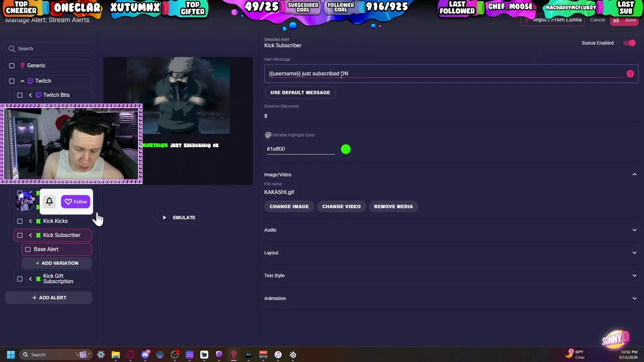Check the Kick Gift Subscription checkbox
Screen dimensions: 644x362
[20, 279]
